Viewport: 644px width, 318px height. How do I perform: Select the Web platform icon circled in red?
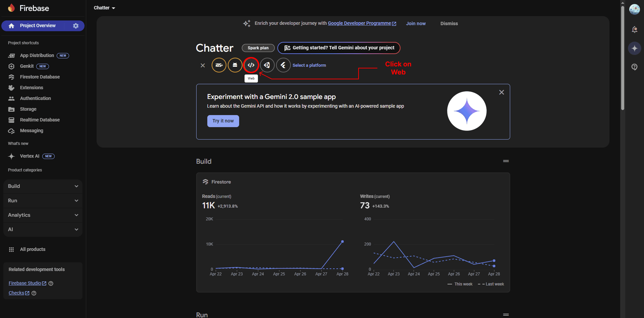pyautogui.click(x=251, y=65)
